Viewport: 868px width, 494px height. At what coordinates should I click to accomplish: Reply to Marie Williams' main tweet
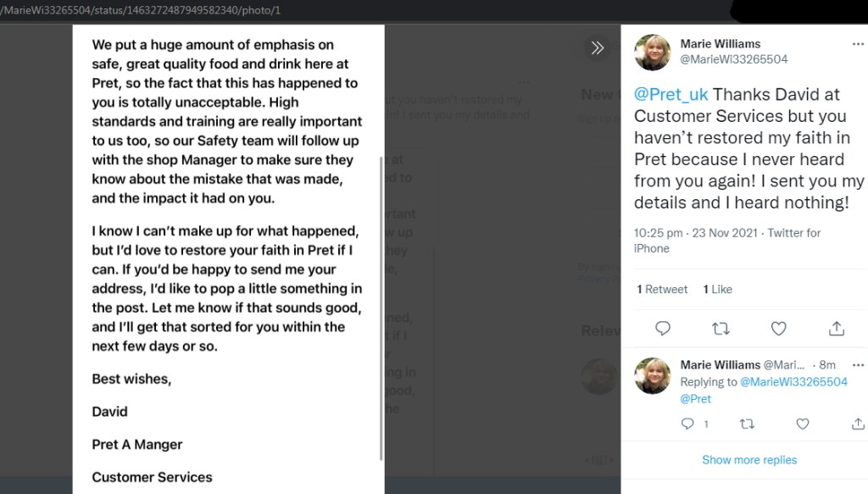coord(663,328)
